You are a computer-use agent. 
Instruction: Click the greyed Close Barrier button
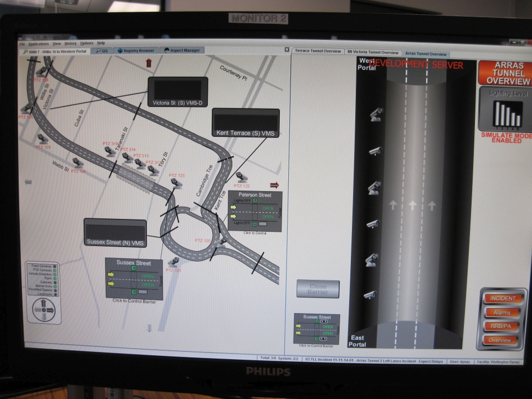pos(318,289)
